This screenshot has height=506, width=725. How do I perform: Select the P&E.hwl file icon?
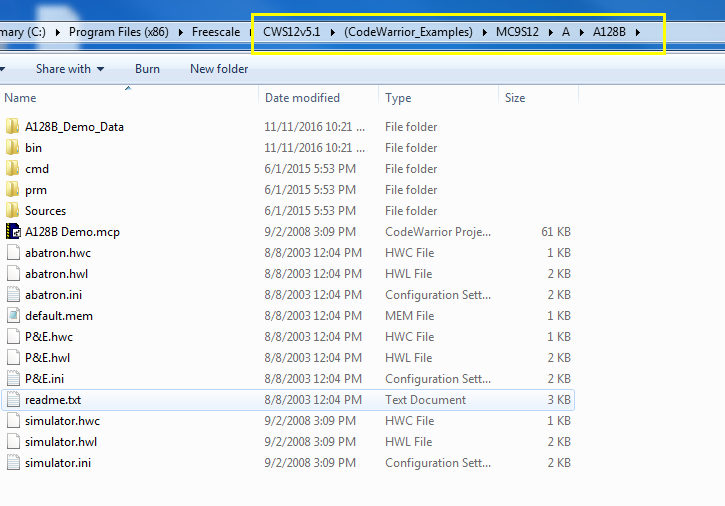[13, 358]
